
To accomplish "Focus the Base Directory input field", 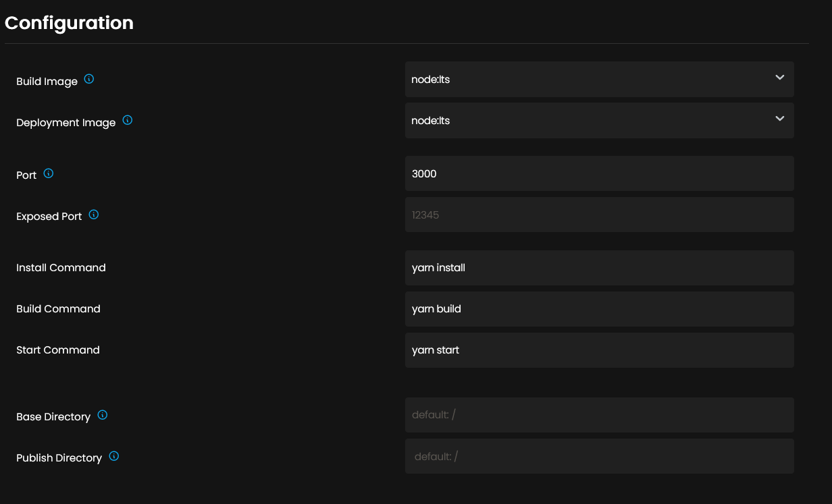I will click(599, 415).
